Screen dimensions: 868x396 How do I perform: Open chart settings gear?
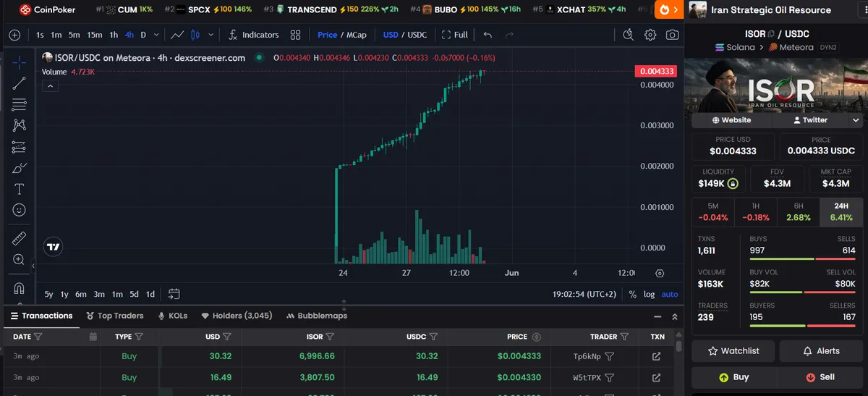click(650, 35)
